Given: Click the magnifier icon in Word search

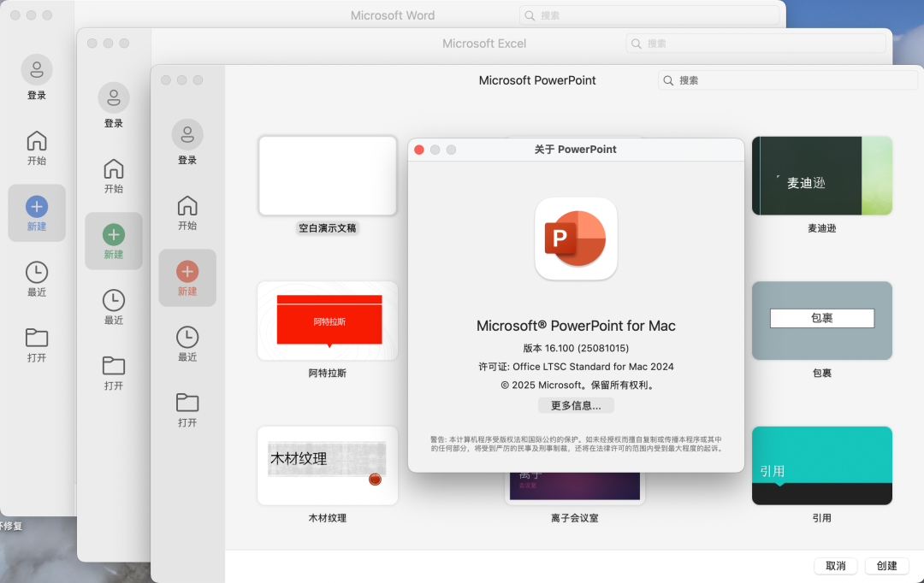Looking at the screenshot, I should click(x=530, y=16).
